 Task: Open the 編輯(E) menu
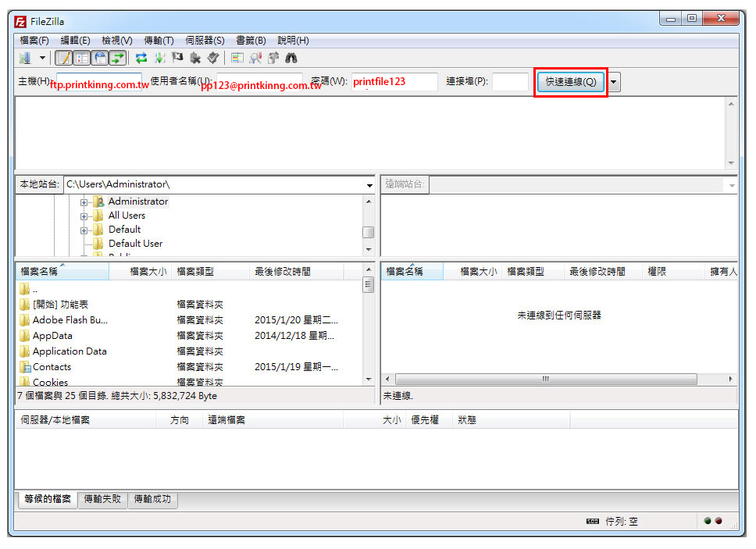point(75,41)
